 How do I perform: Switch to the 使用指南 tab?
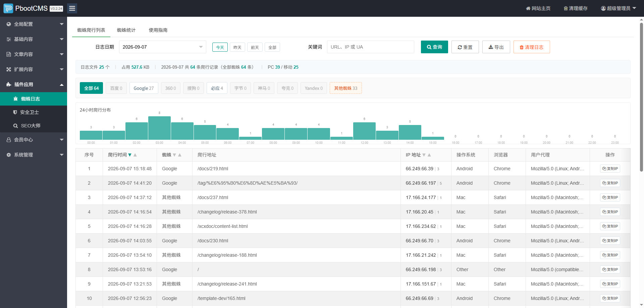(158, 30)
